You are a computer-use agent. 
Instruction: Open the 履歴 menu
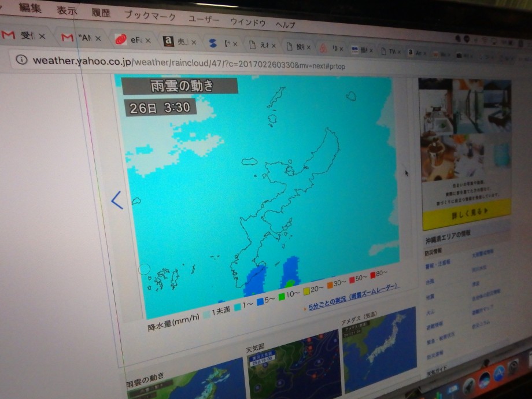pyautogui.click(x=101, y=13)
